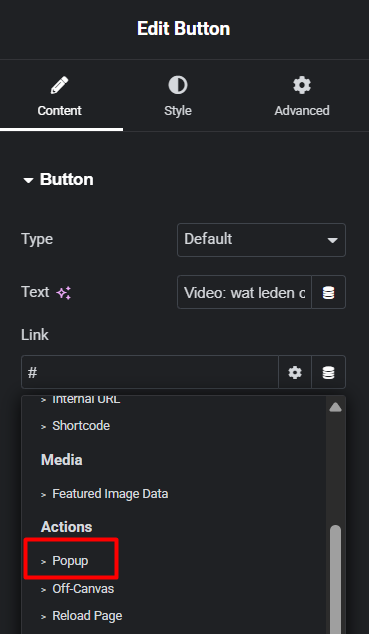
Task: Select the Shortcode dynamic tag
Action: coord(81,426)
